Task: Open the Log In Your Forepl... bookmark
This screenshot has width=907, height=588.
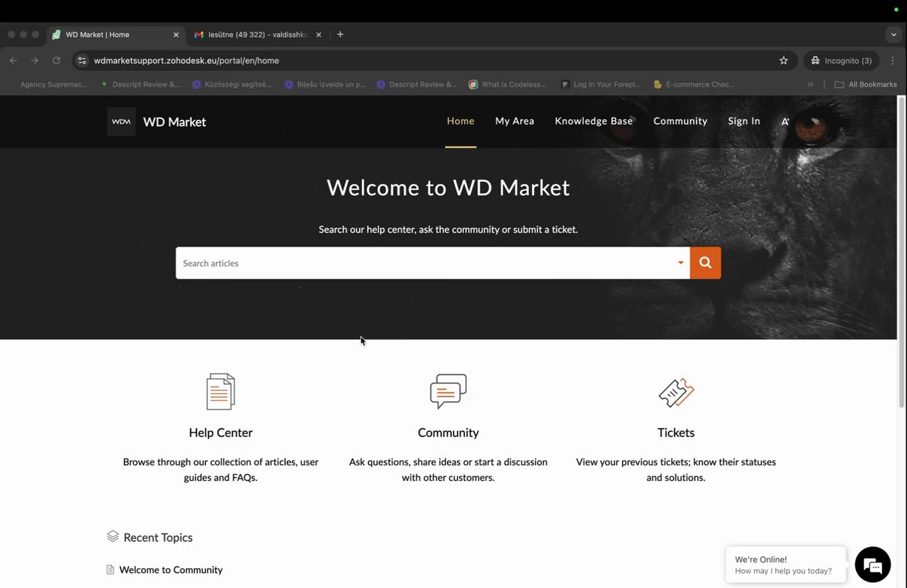Action: point(601,84)
